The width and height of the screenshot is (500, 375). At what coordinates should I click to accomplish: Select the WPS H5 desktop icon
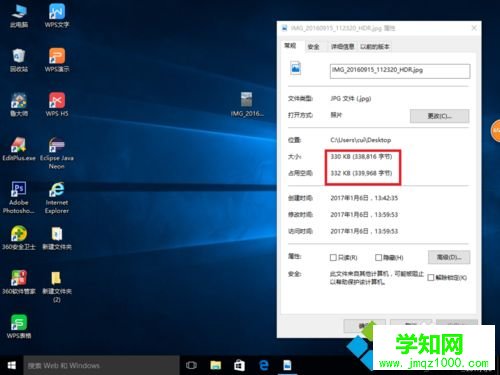57,104
